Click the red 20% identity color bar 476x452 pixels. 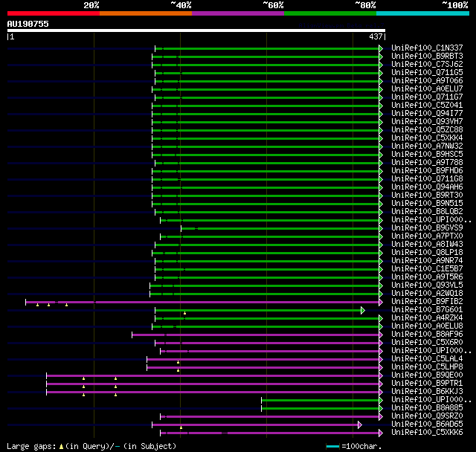[54, 13]
